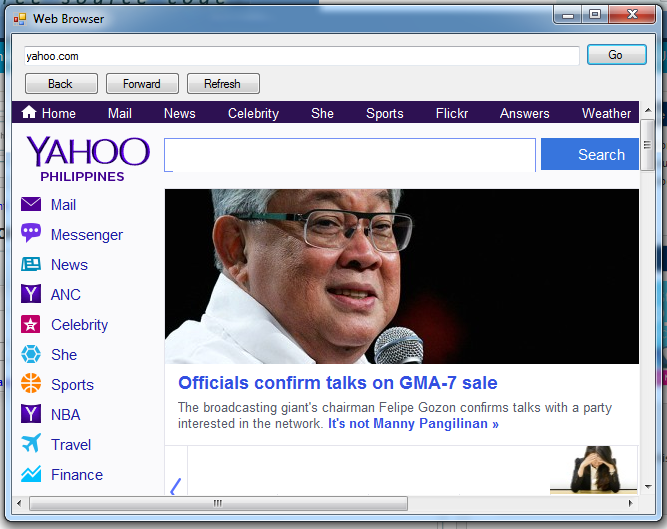This screenshot has height=529, width=667.
Task: Open Weather in the top navigation bar
Action: [606, 113]
